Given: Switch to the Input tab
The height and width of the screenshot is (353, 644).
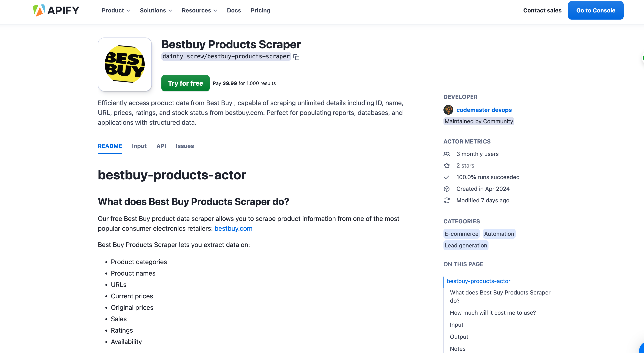Looking at the screenshot, I should click(x=139, y=146).
